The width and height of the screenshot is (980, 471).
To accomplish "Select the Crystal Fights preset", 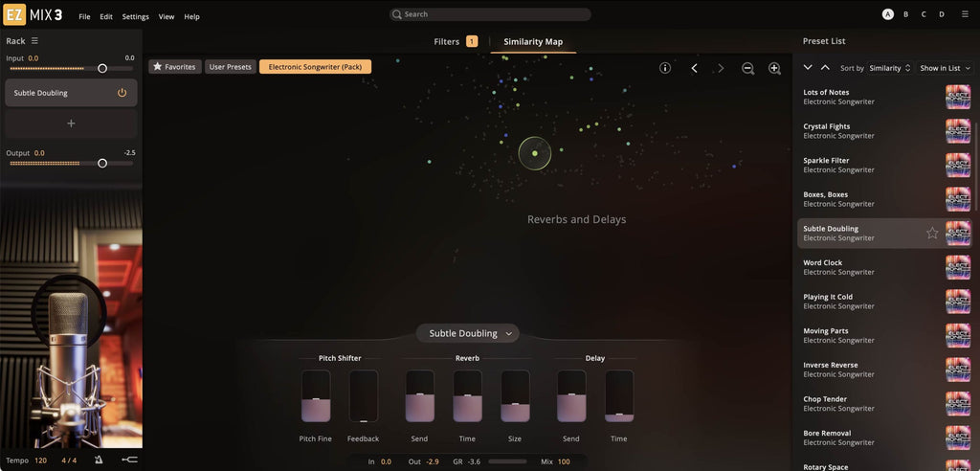I will pyautogui.click(x=885, y=131).
